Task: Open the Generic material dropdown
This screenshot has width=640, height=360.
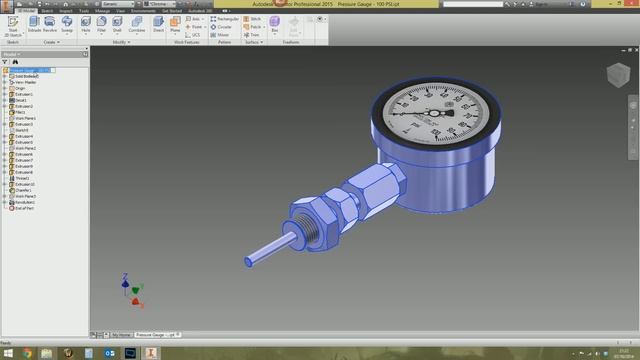Action: 118,4
